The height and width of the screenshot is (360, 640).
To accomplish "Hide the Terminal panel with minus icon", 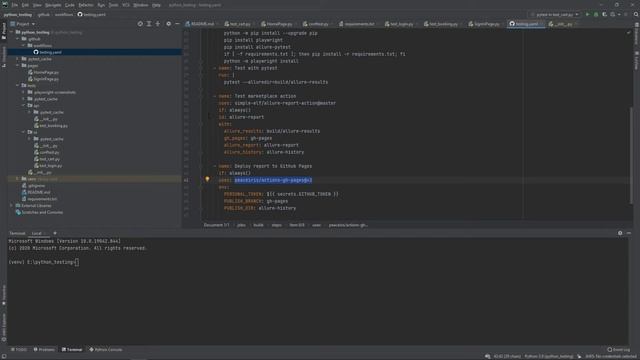I will click(x=629, y=233).
